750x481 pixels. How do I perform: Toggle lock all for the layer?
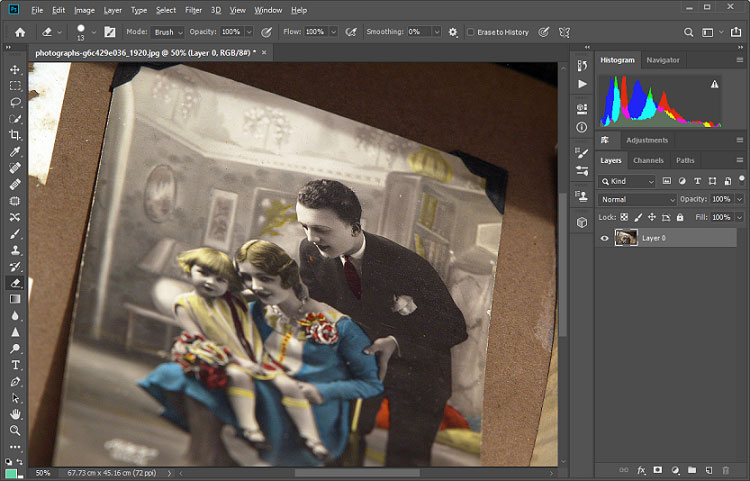click(680, 218)
